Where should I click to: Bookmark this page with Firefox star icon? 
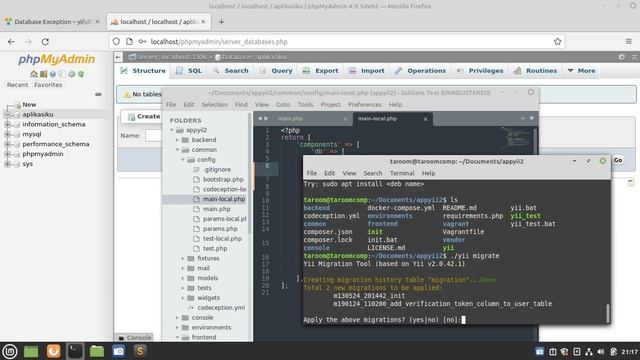(557, 41)
